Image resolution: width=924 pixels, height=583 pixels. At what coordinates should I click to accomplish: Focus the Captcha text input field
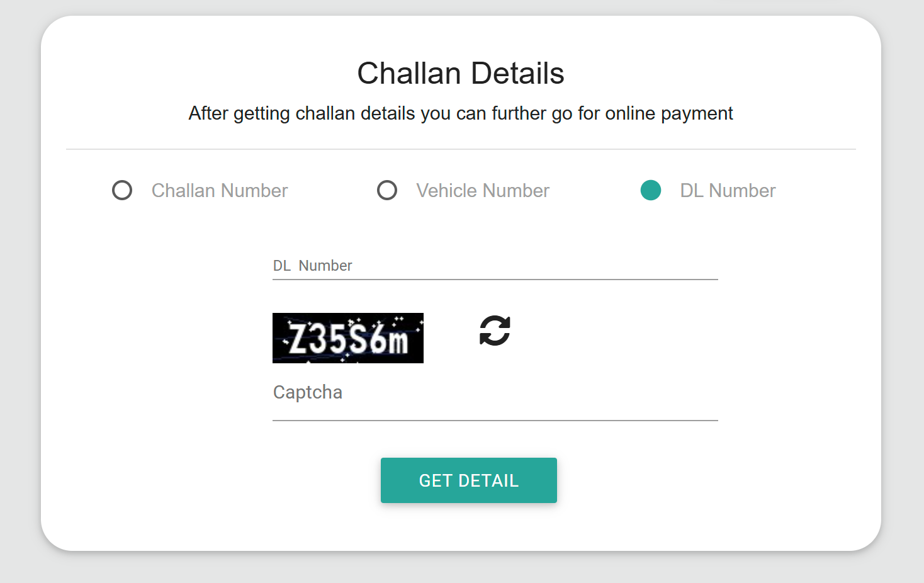point(495,403)
